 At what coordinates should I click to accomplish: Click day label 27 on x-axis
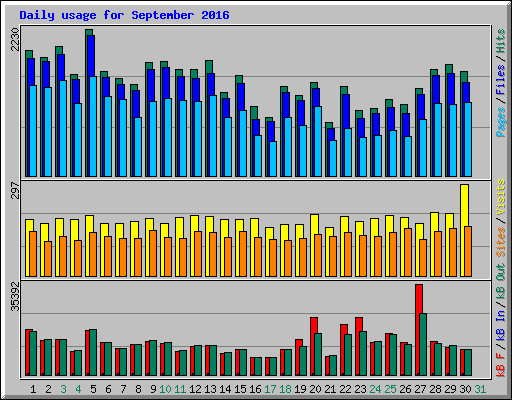420,389
